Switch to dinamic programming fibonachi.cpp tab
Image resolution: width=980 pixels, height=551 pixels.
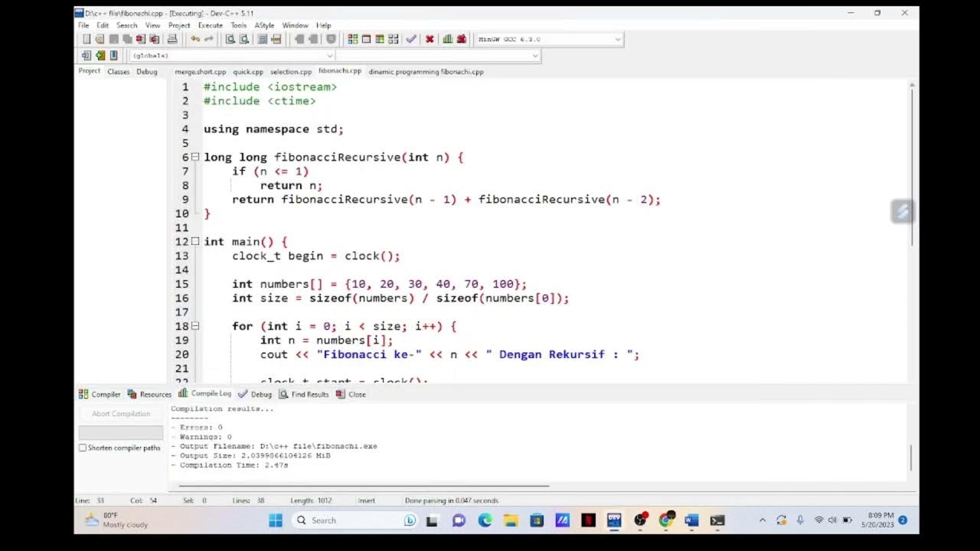click(x=426, y=72)
